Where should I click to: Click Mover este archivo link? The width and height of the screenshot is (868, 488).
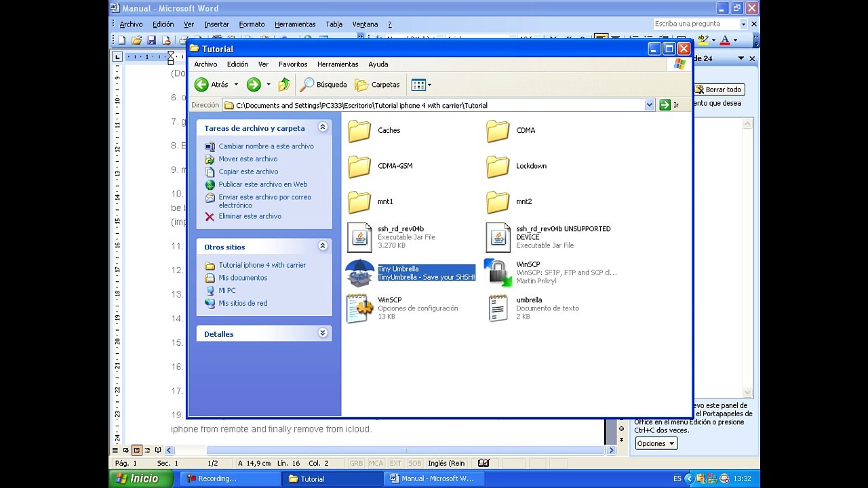pos(248,159)
